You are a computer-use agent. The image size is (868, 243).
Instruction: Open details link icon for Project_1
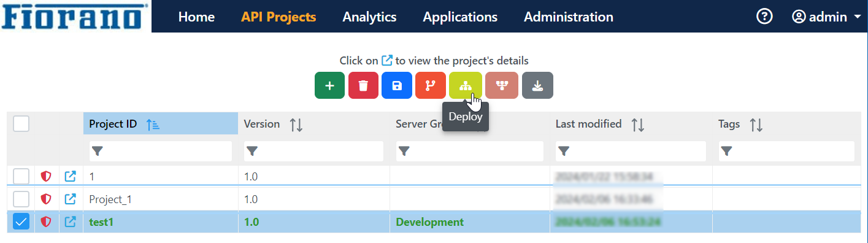[x=71, y=199]
